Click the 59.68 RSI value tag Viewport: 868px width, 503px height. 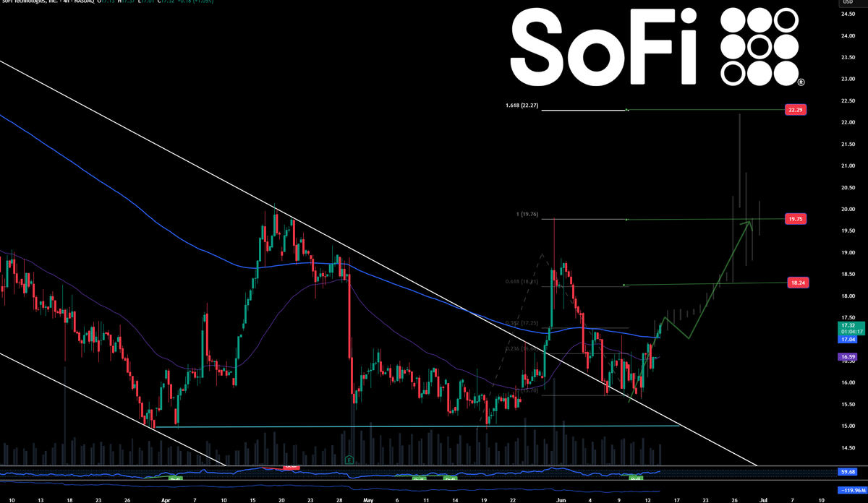[x=848, y=473]
